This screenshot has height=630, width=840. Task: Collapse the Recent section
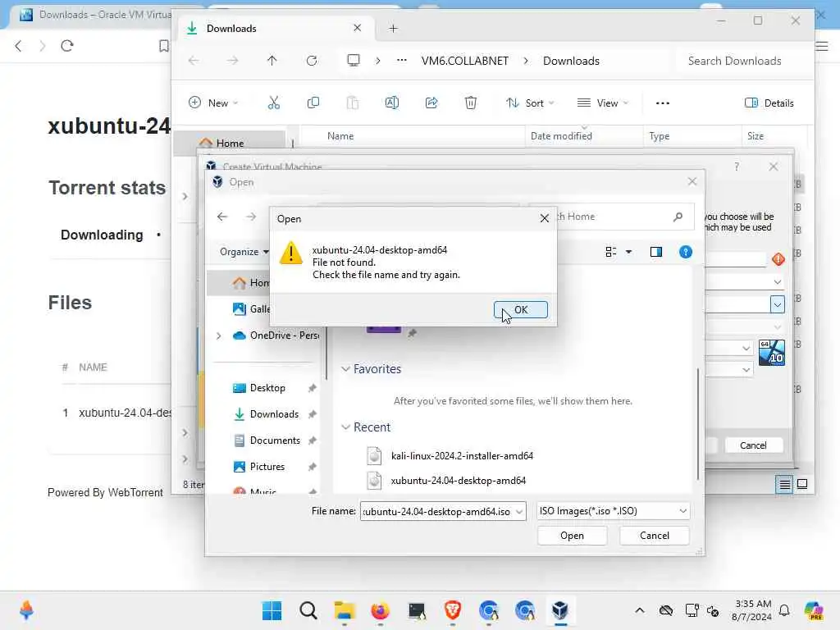tap(346, 427)
